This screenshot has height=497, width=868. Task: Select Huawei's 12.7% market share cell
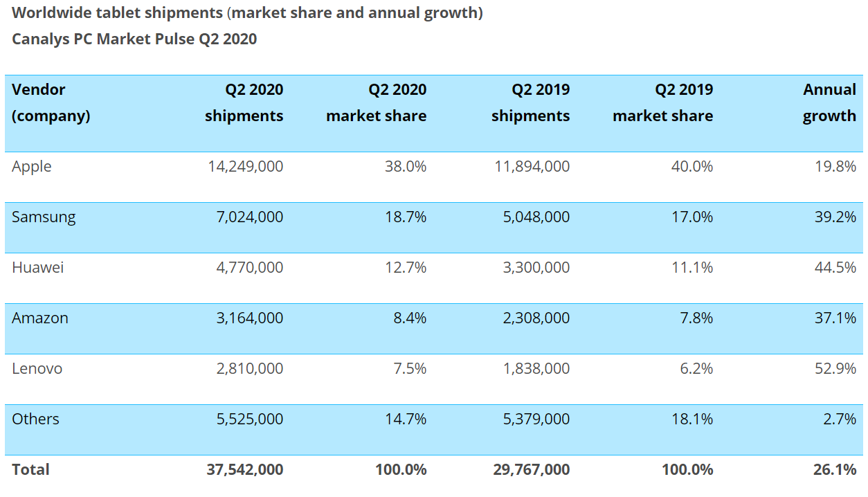click(406, 268)
